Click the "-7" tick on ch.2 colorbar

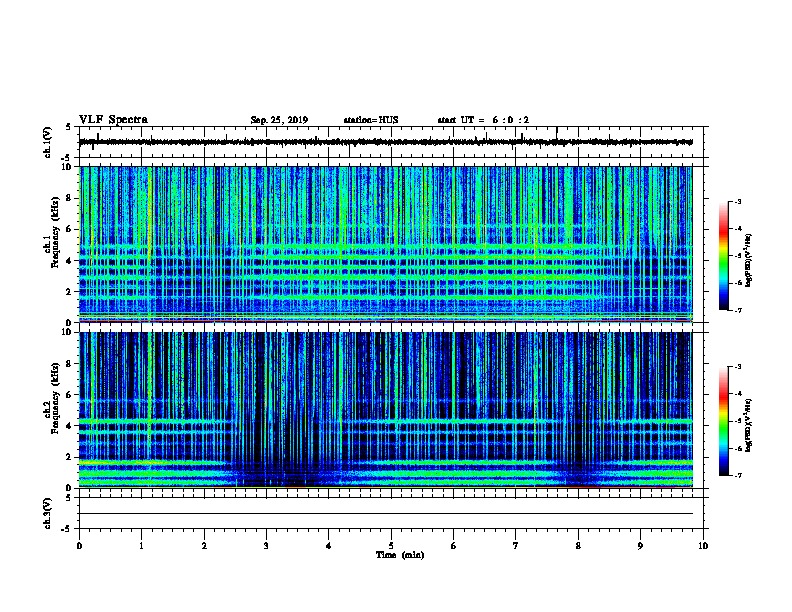[738, 476]
